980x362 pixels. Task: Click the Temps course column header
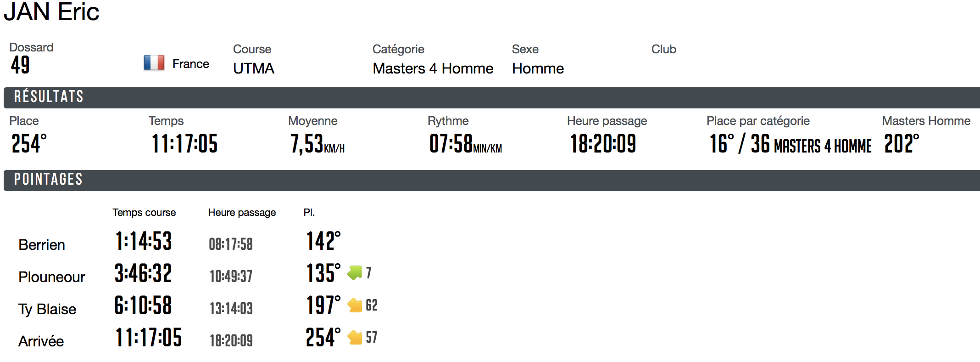[x=144, y=213]
